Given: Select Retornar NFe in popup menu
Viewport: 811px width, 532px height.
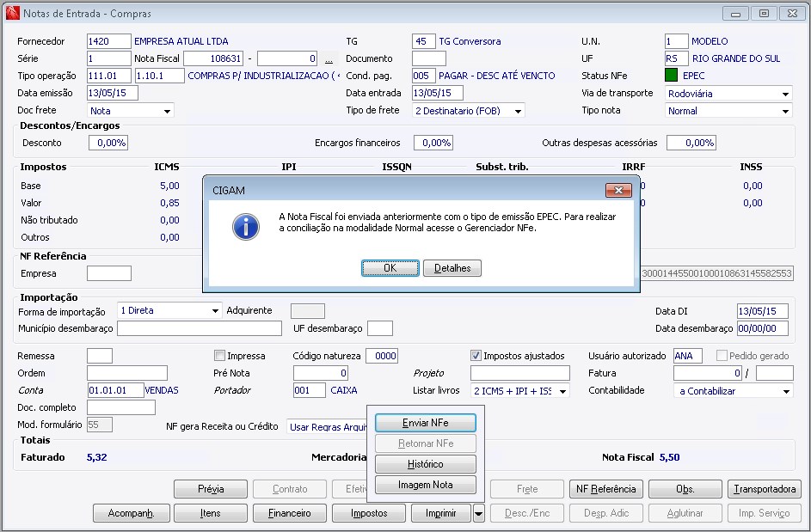Looking at the screenshot, I should click(x=425, y=443).
